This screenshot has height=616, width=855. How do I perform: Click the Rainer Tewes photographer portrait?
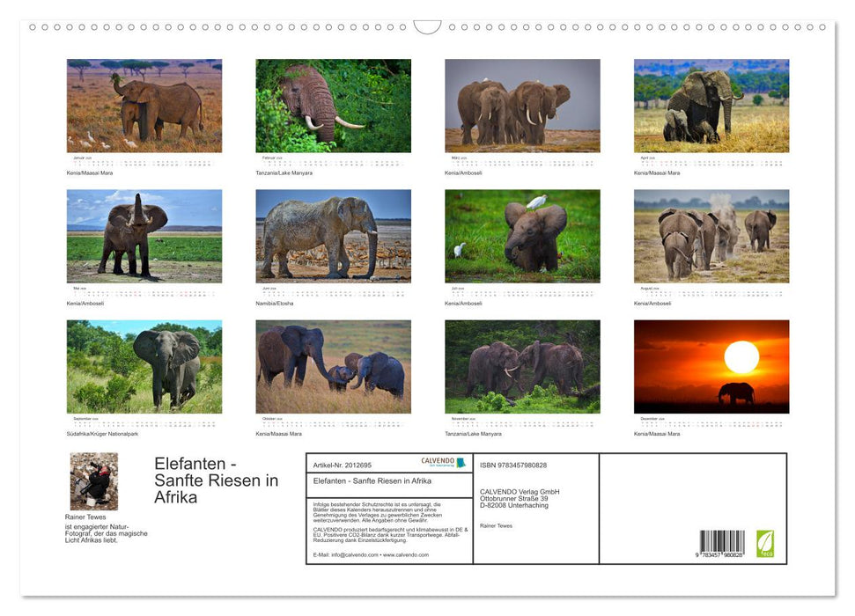[x=93, y=480]
